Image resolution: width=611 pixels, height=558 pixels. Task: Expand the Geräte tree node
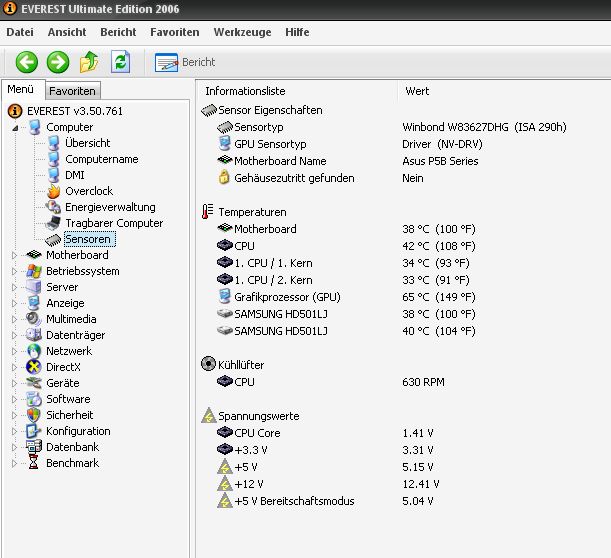tap(14, 383)
